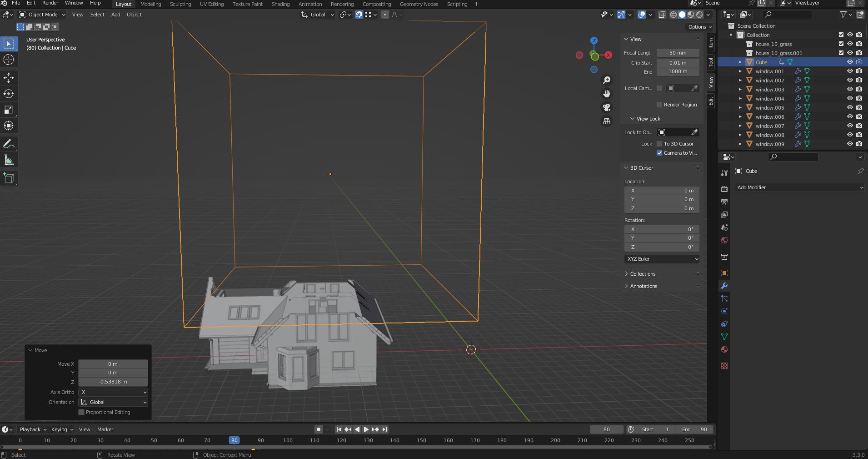This screenshot has height=459, width=868.
Task: Click the Focal Length 50 mm field
Action: (x=678, y=53)
